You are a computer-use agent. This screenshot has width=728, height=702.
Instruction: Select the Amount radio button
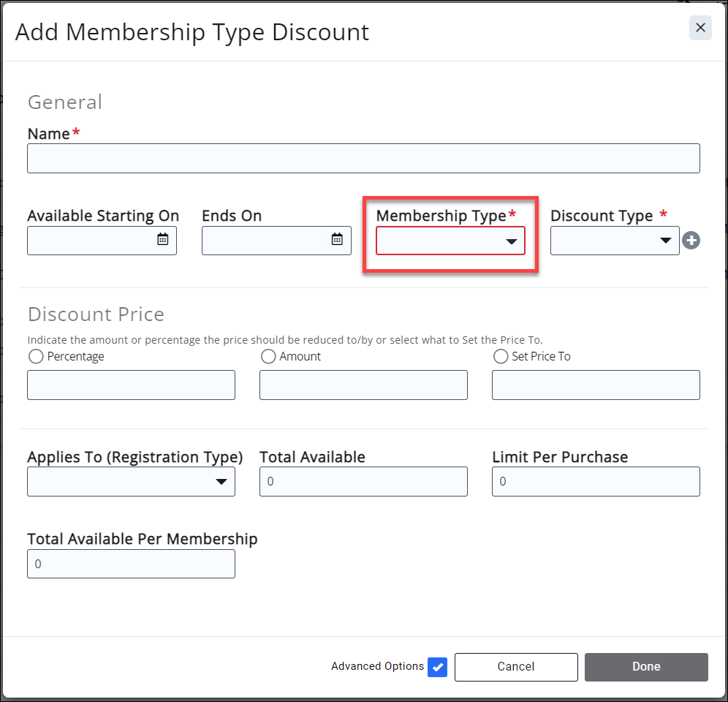pyautogui.click(x=268, y=357)
